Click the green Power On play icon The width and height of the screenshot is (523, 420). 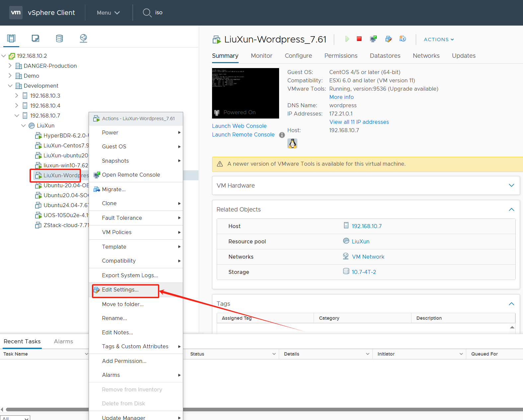click(x=347, y=39)
